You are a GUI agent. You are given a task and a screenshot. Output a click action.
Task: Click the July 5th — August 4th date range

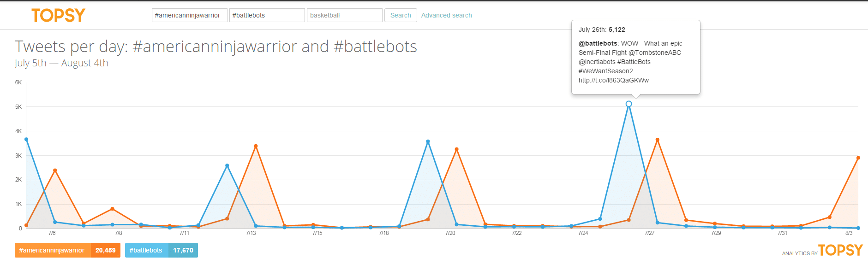tap(61, 63)
